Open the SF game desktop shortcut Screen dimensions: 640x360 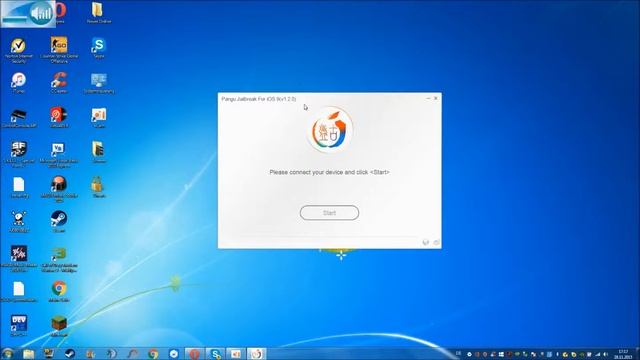point(18,154)
